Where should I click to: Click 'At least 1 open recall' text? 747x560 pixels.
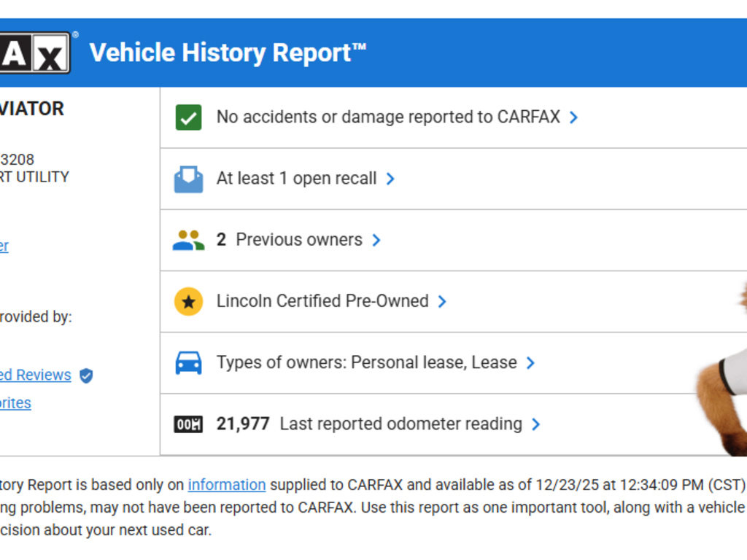[x=296, y=179]
